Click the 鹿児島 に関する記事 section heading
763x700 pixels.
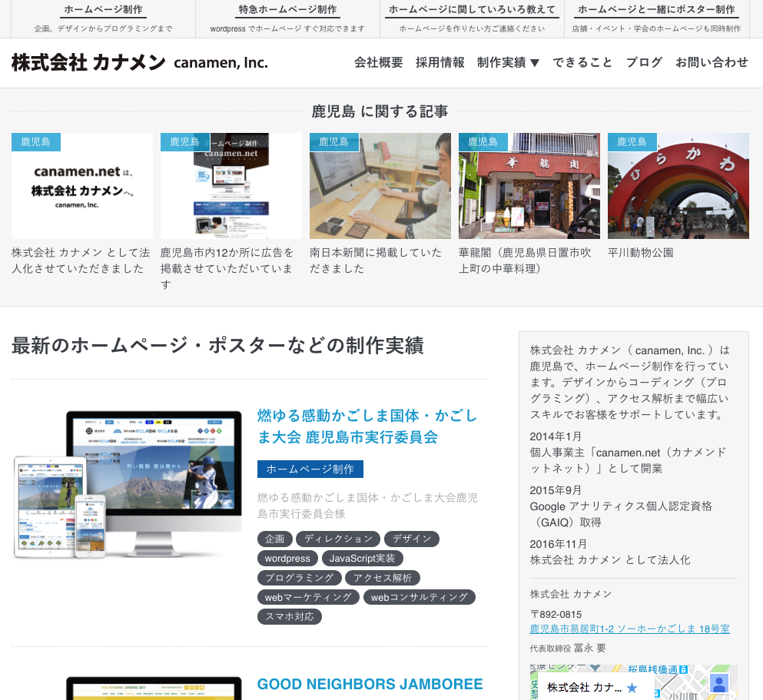coord(380,111)
